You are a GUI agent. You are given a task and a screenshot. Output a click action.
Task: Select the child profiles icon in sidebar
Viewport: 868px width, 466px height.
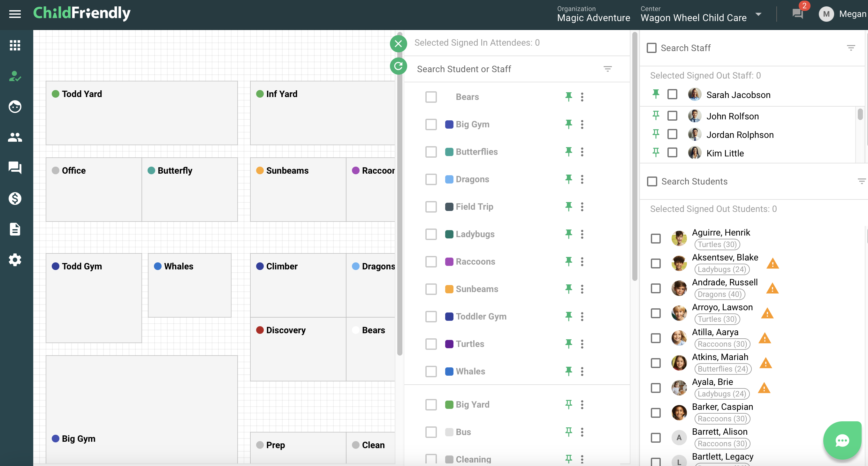(15, 107)
